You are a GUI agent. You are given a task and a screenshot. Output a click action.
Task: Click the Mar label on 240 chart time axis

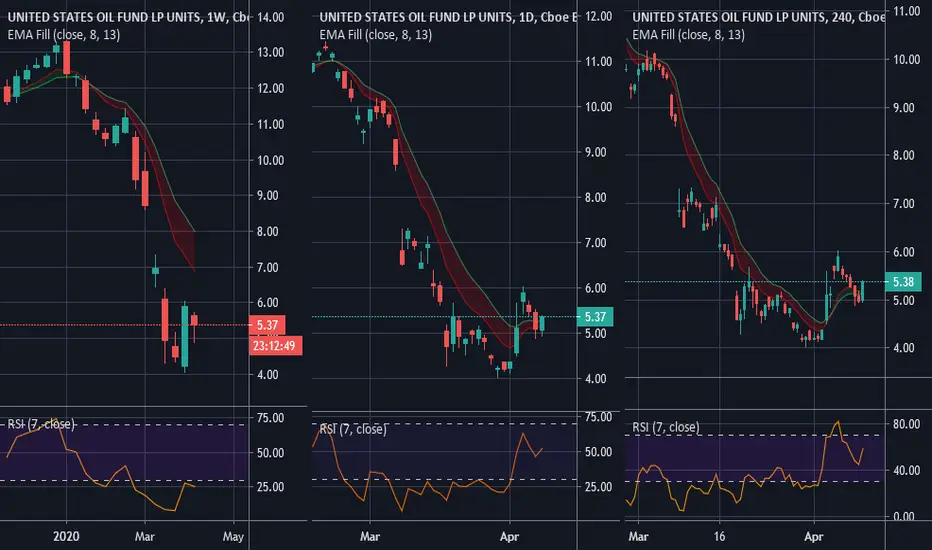[638, 536]
